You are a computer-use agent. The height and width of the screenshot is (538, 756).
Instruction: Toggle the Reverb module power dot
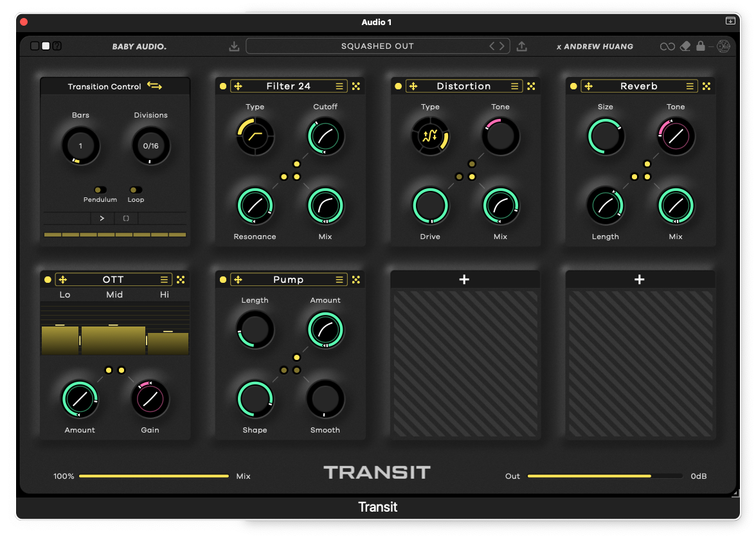[573, 86]
